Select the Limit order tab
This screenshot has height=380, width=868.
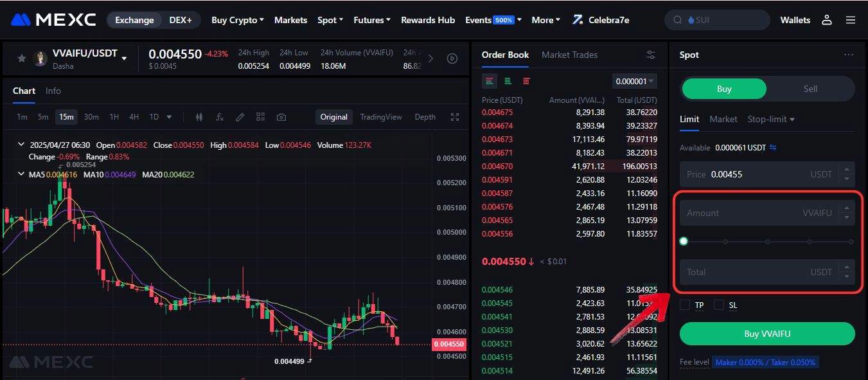click(x=689, y=119)
